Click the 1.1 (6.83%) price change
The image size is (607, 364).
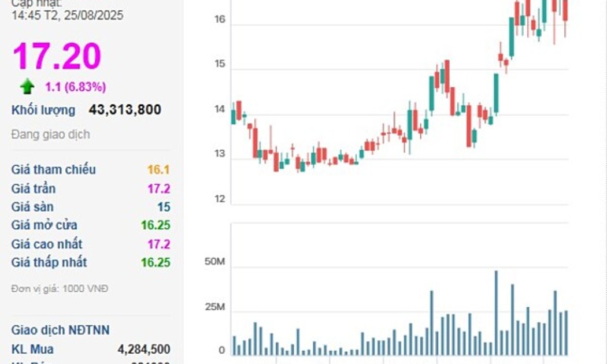76,87
